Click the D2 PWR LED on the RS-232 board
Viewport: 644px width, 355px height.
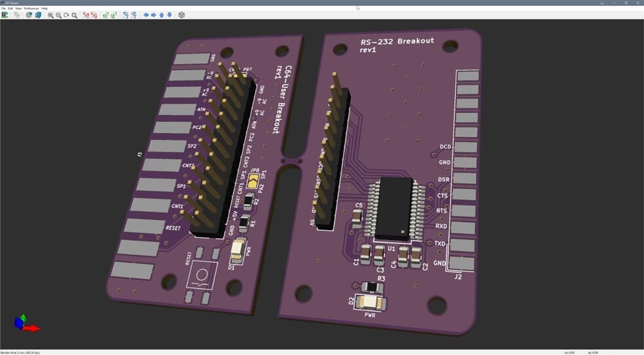coord(370,303)
